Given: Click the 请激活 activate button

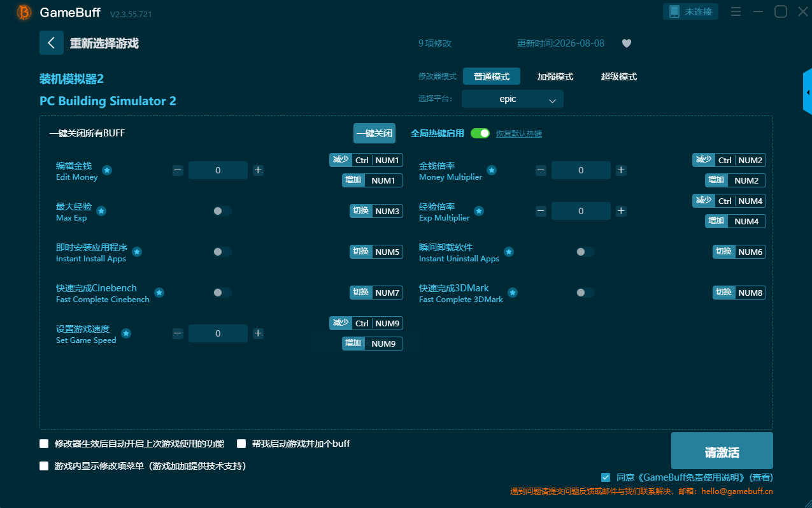Looking at the screenshot, I should click(x=722, y=451).
